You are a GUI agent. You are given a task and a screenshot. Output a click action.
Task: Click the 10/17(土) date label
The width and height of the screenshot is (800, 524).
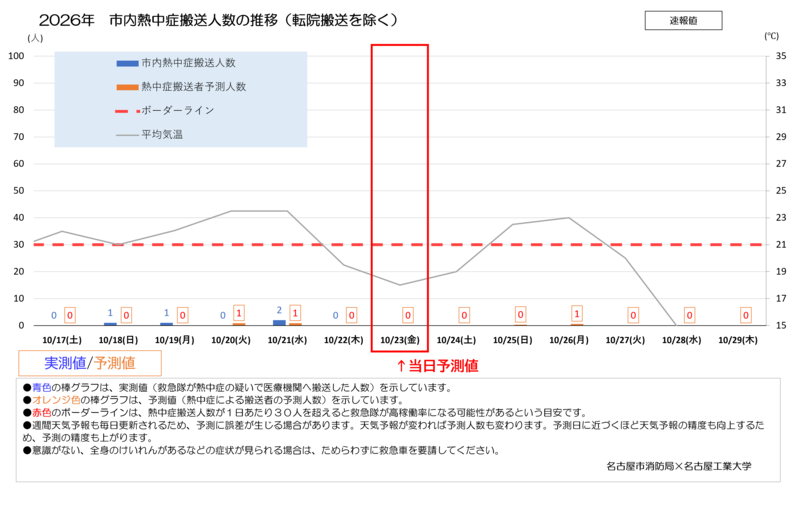pos(62,340)
